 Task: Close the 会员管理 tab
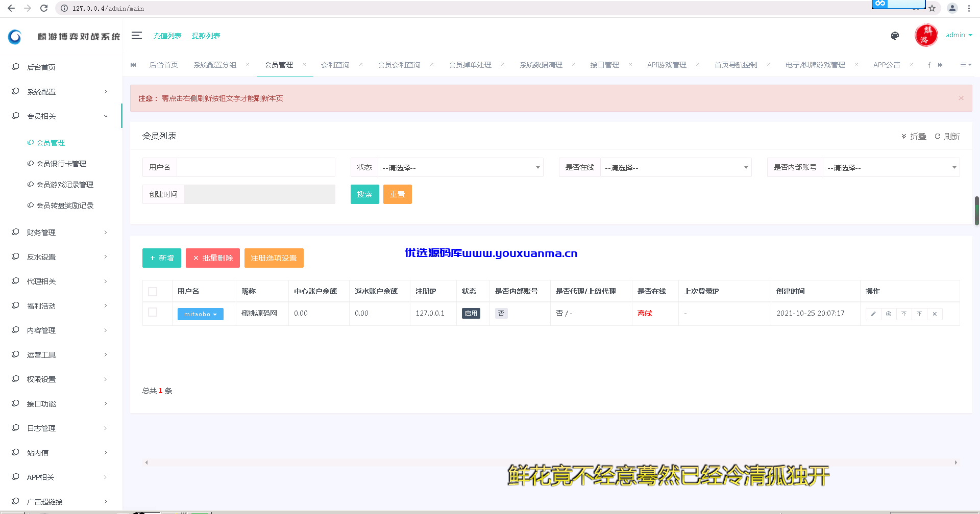coord(304,64)
